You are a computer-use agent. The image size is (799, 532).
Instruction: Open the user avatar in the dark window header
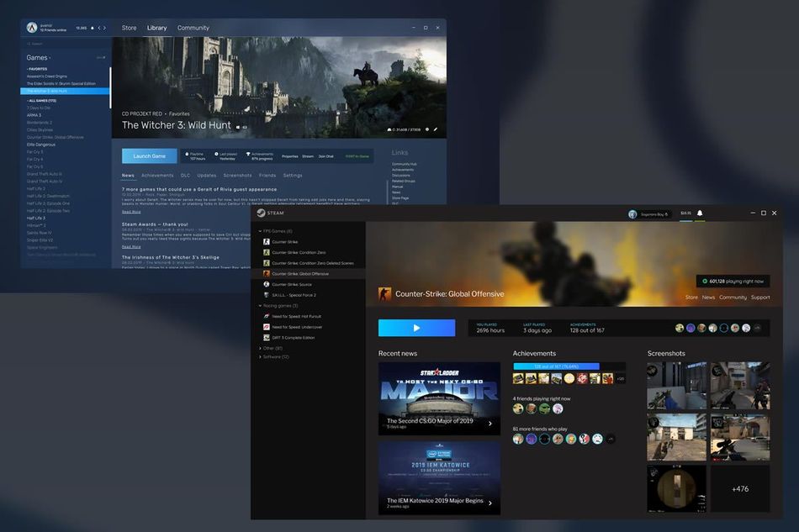point(632,214)
